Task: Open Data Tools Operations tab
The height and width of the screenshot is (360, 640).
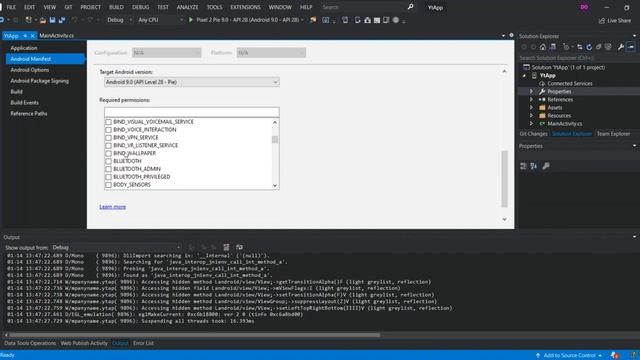Action: 30,343
